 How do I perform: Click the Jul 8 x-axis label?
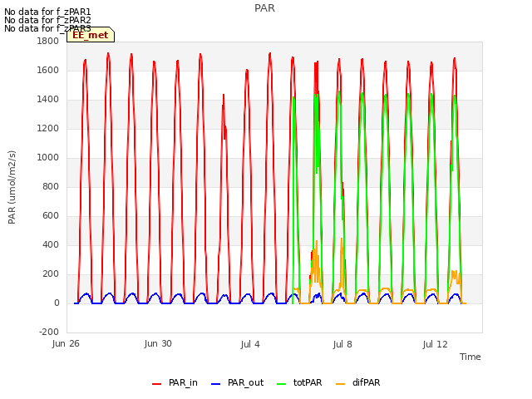click(342, 344)
